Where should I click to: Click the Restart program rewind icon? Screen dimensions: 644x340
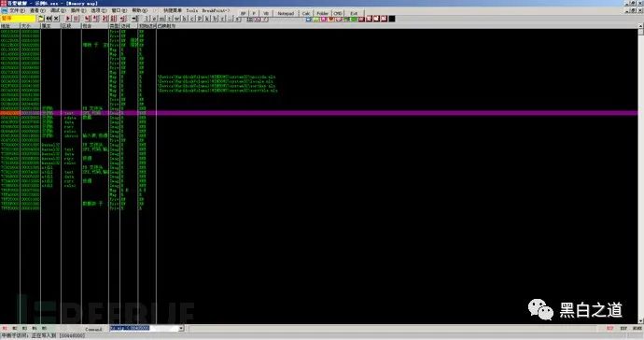coord(49,19)
